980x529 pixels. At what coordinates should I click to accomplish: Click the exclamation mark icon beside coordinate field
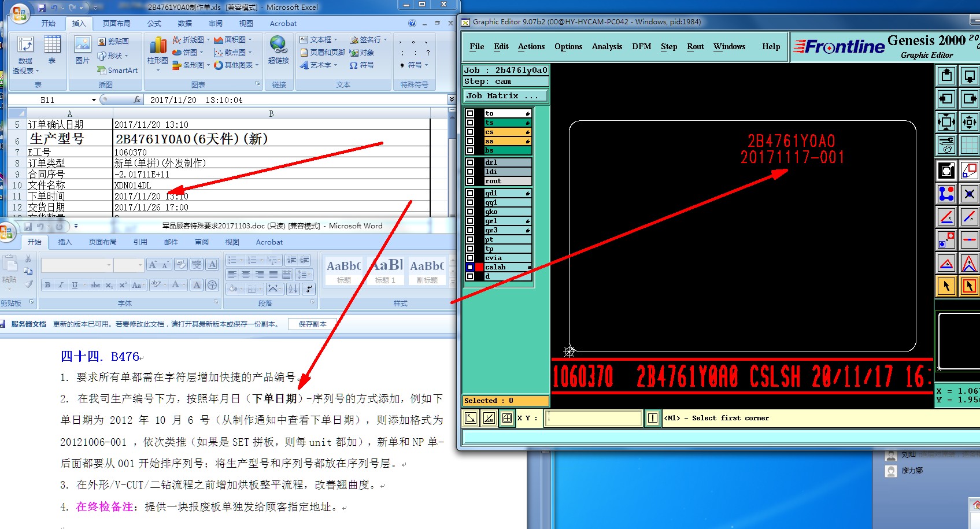pyautogui.click(x=653, y=418)
